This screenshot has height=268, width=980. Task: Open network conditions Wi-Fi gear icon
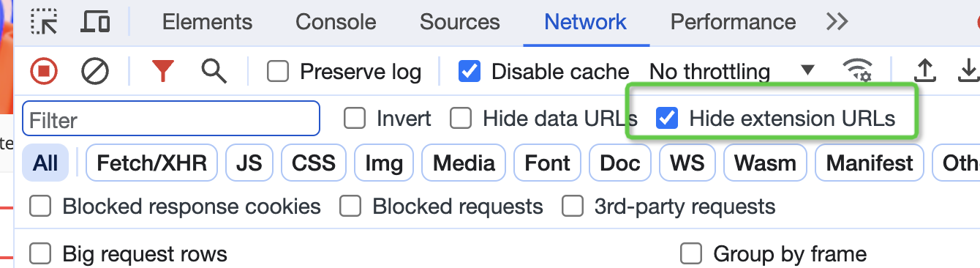pos(856,71)
